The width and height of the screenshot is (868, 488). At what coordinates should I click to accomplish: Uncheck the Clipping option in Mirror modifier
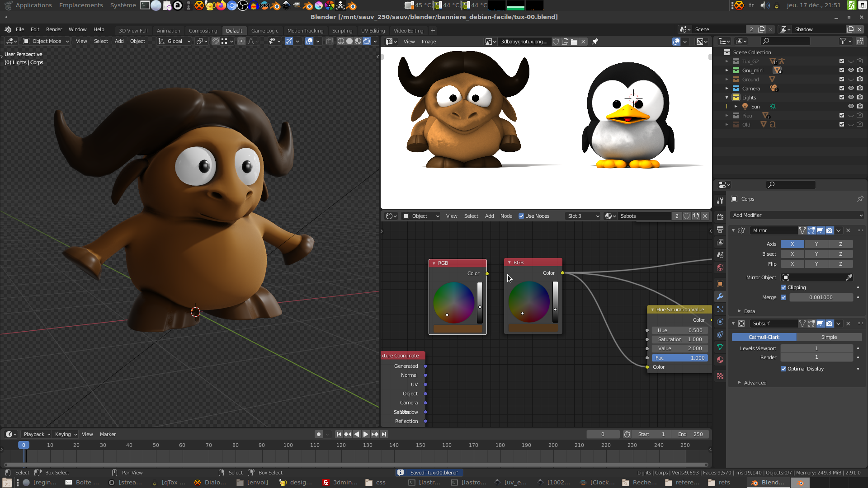click(783, 287)
